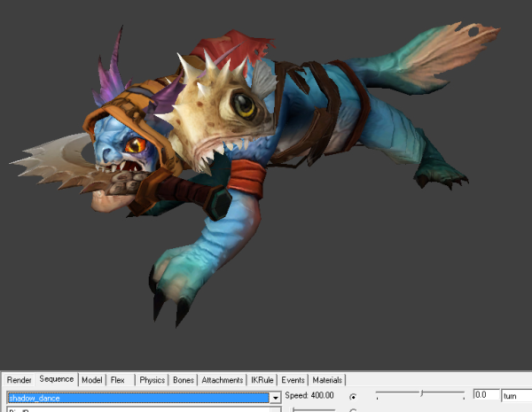Viewport: 532px width, 412px height.
Task: Select the Sequence tab
Action: pos(57,379)
